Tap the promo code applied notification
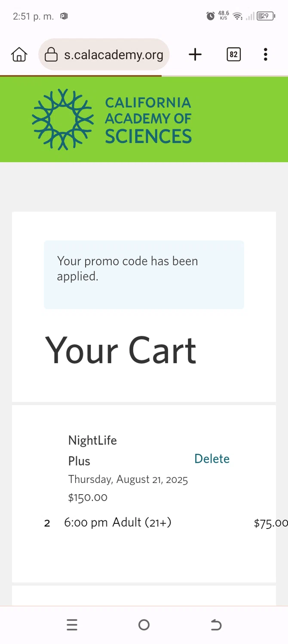Image resolution: width=288 pixels, height=644 pixels. point(144,275)
